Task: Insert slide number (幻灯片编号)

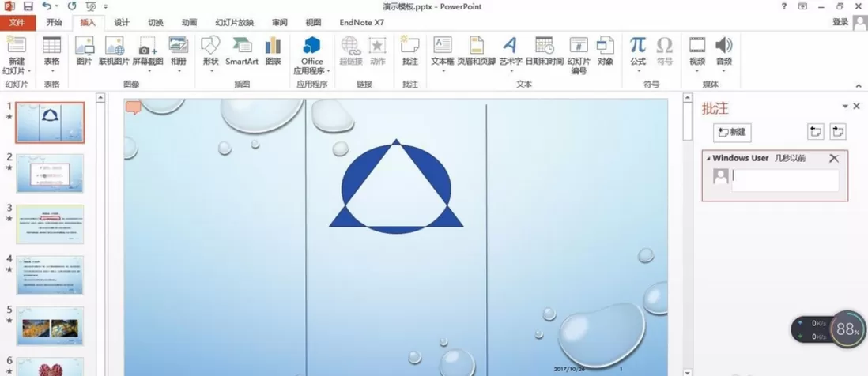Action: 579,55
